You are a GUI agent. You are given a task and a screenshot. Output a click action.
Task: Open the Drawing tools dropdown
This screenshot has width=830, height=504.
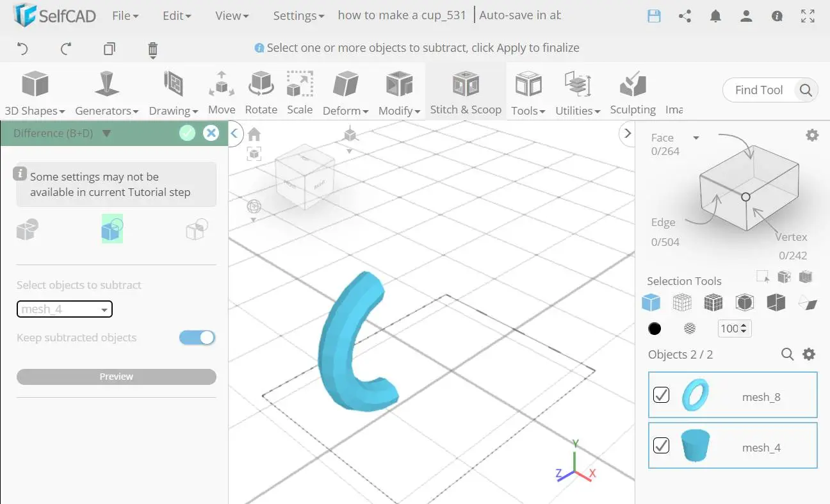tap(173, 94)
